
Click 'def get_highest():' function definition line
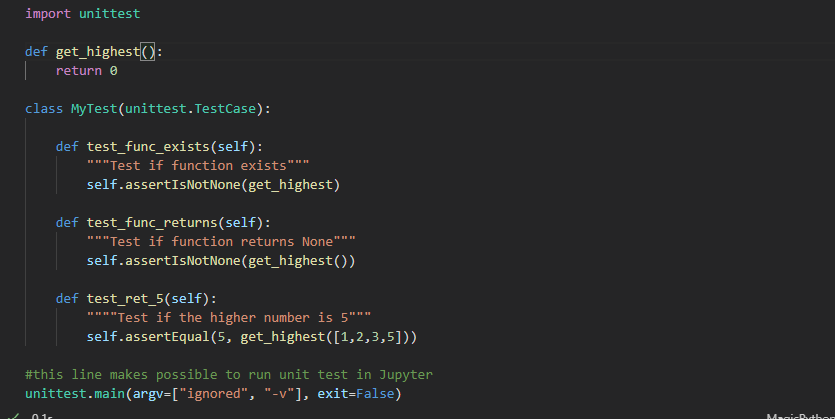pyautogui.click(x=94, y=52)
